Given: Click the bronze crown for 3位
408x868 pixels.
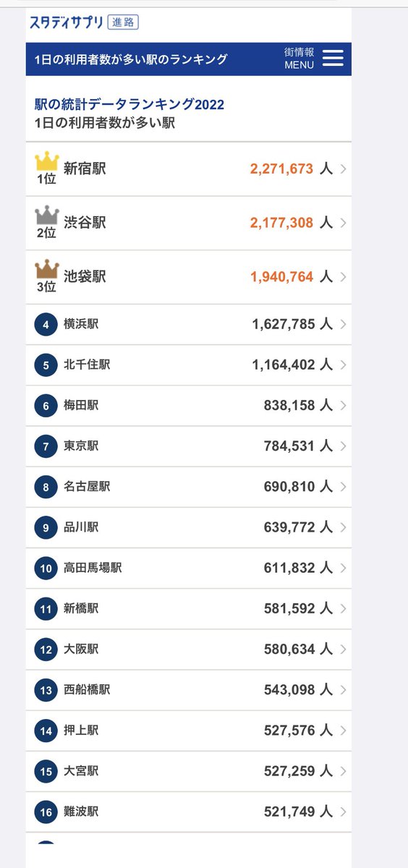Looking at the screenshot, I should (x=47, y=270).
